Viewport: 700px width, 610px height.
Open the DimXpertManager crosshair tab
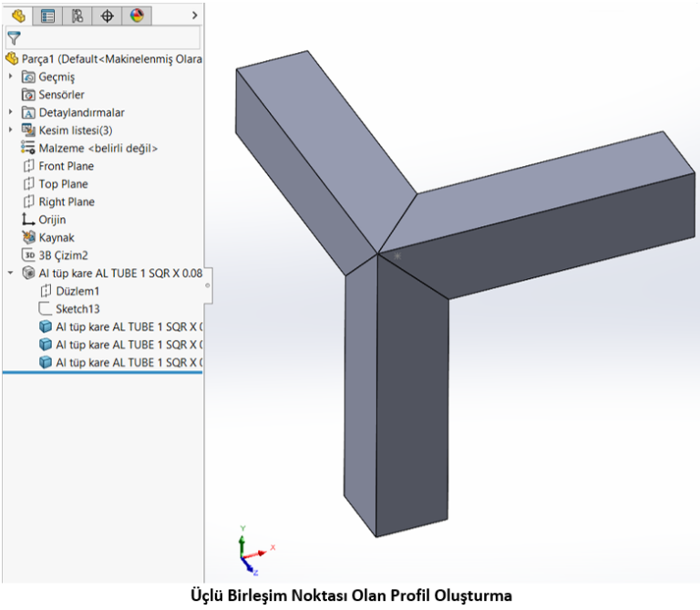(x=108, y=16)
